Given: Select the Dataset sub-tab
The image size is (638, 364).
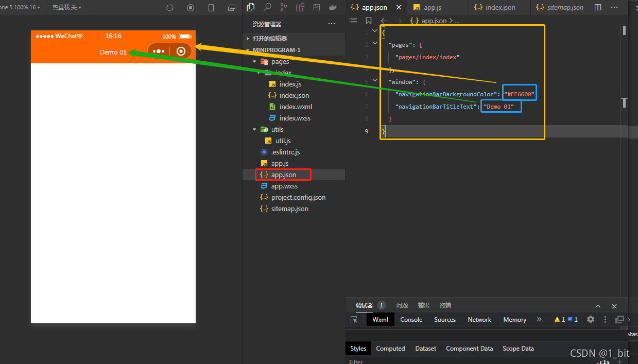Looking at the screenshot, I should [x=426, y=349].
